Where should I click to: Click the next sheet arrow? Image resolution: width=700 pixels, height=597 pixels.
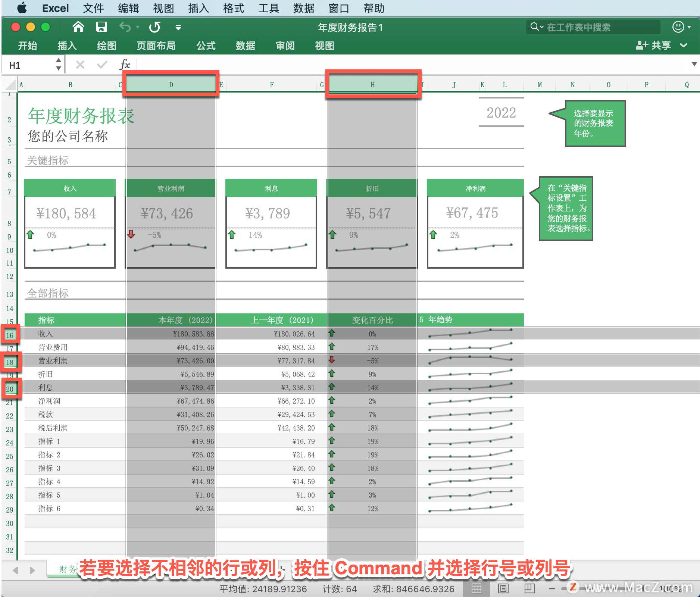pyautogui.click(x=32, y=570)
